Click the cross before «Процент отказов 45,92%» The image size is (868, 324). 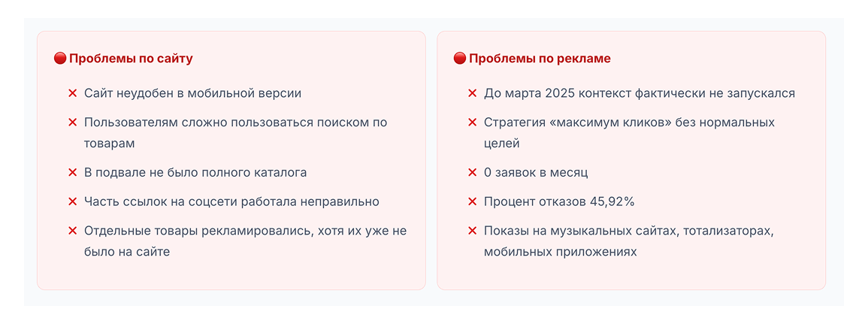[473, 201]
